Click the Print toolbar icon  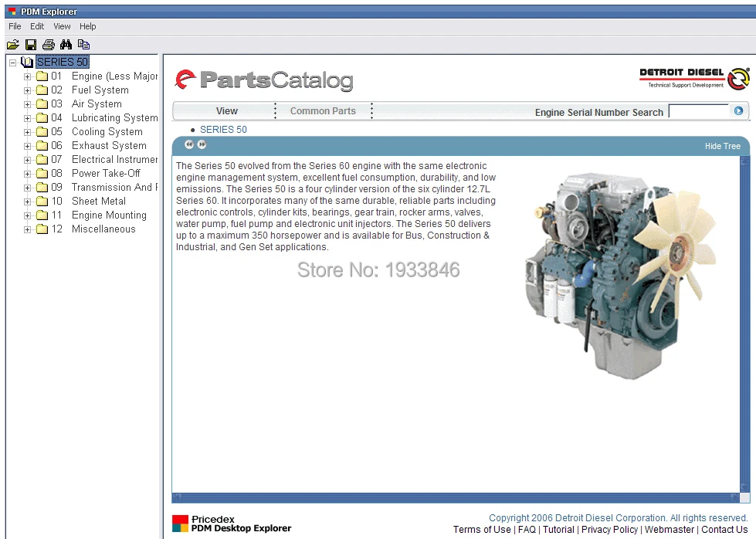coord(48,45)
